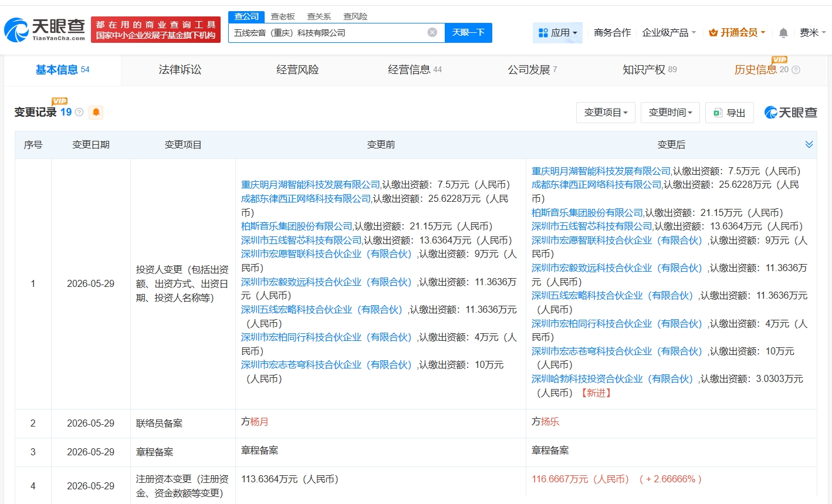Image resolution: width=832 pixels, height=504 pixels.
Task: Open the notifications bell in the top bar
Action: coord(783,33)
